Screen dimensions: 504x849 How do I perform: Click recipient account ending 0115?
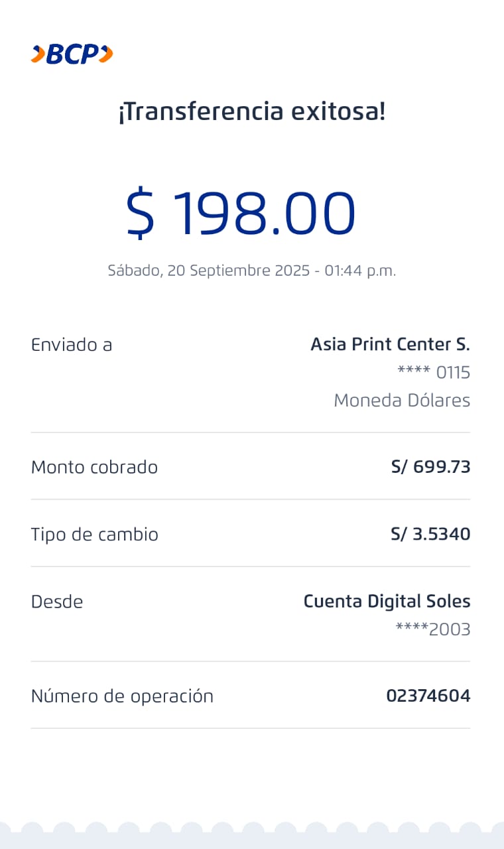coord(434,373)
